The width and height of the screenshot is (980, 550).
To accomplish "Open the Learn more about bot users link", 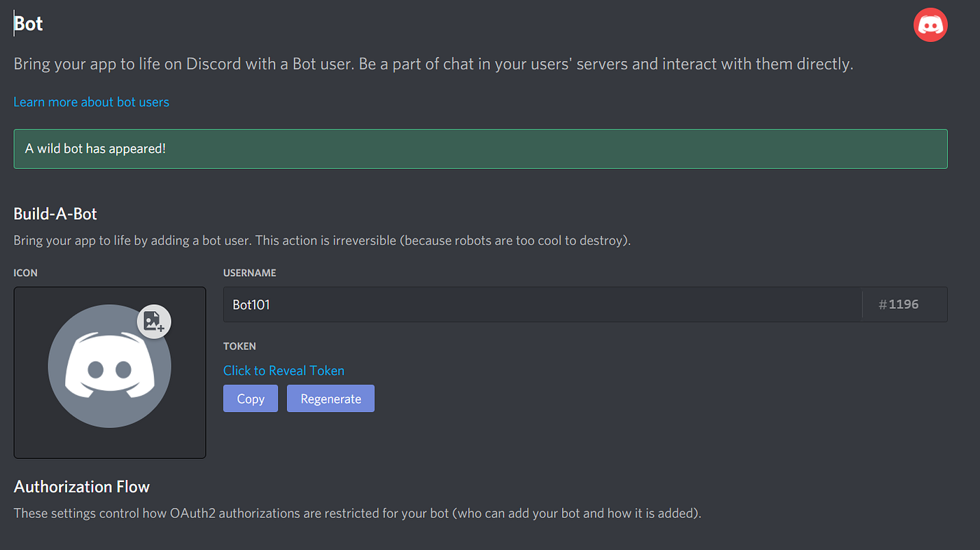I will [91, 102].
